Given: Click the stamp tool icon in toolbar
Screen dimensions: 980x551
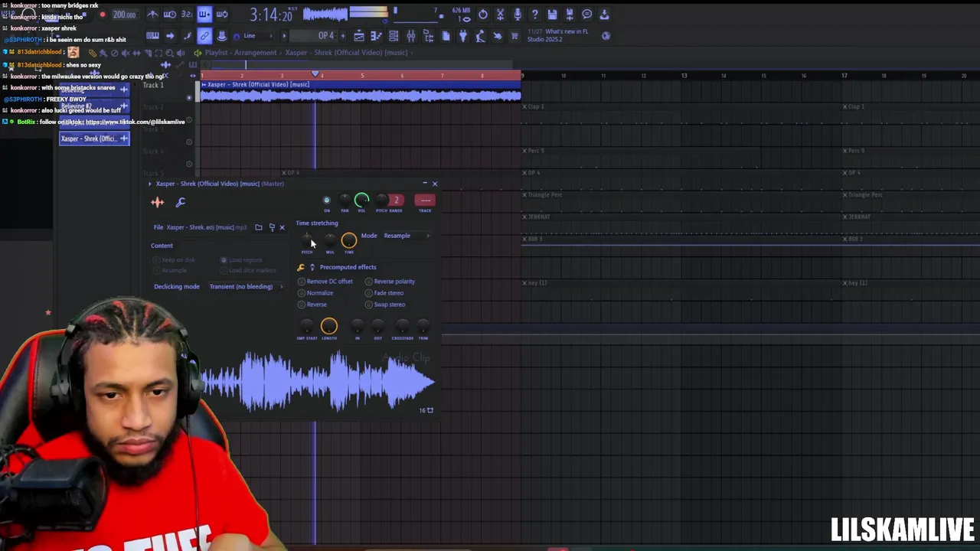Looking at the screenshot, I should tap(221, 36).
